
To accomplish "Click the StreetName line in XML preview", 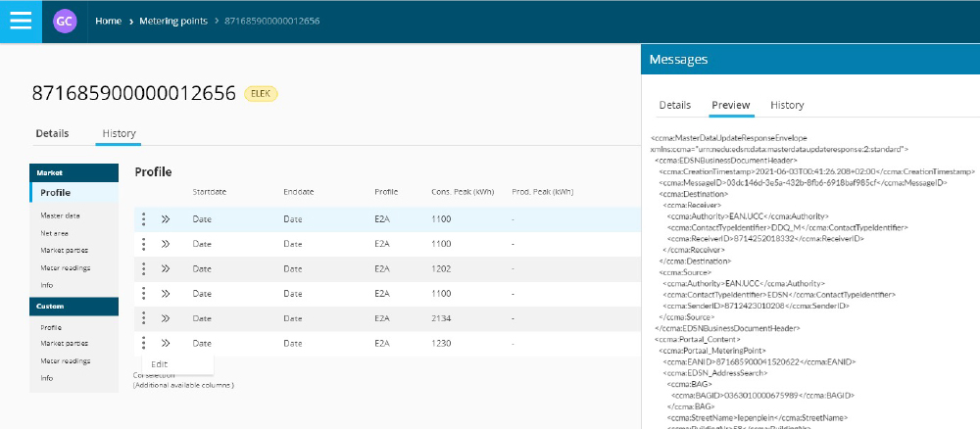I will (x=757, y=417).
